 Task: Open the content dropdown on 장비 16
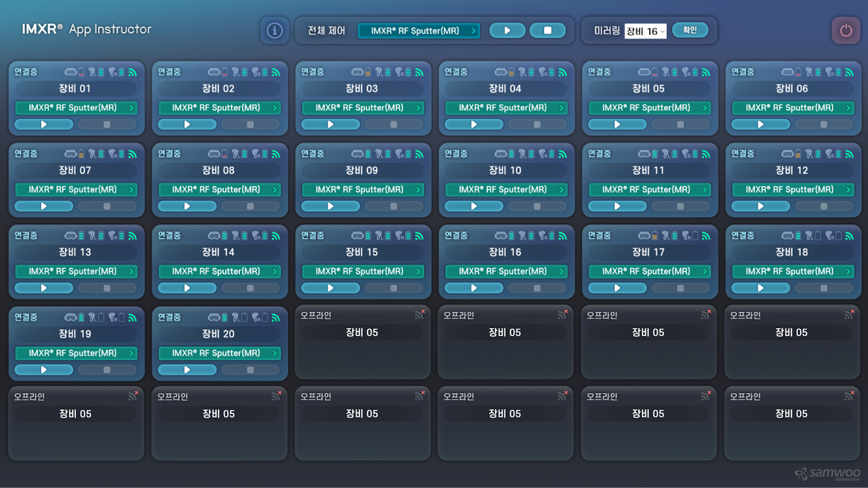[506, 272]
